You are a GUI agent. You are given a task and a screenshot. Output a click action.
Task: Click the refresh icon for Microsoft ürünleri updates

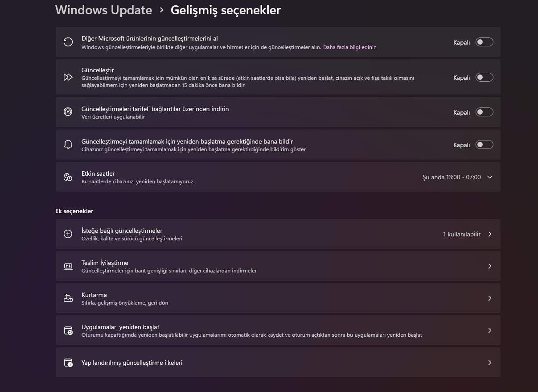pos(68,42)
